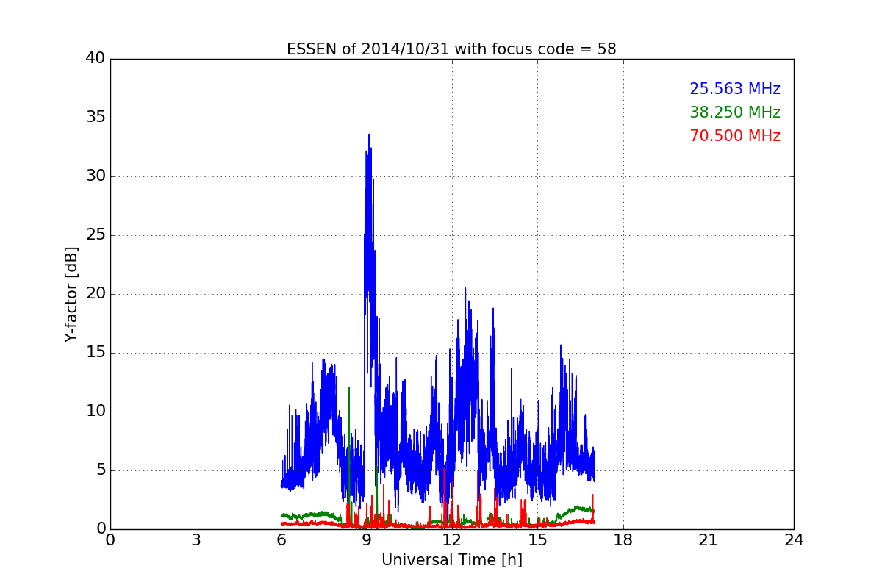Viewport: 882px width, 588px height.
Task: Click the Universal Time [h] axis label
Action: click(451, 560)
